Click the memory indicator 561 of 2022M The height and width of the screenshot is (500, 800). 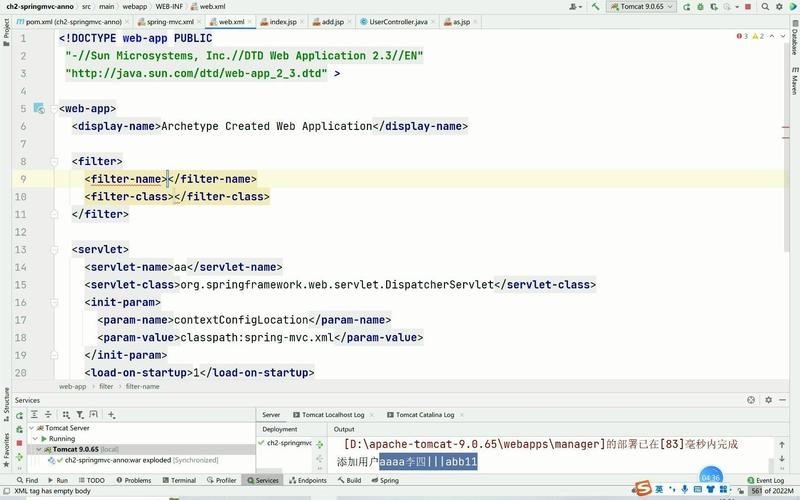click(x=772, y=492)
